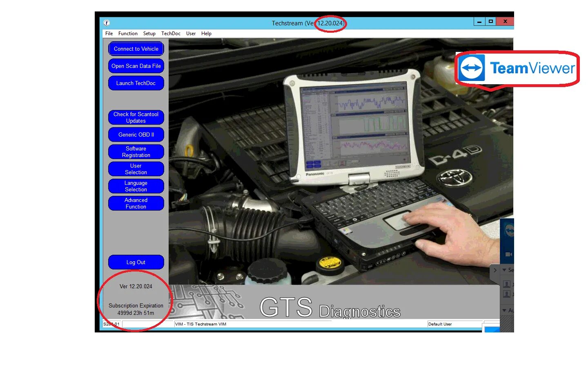Open Advanced Function
This screenshot has width=588, height=368.
point(136,203)
